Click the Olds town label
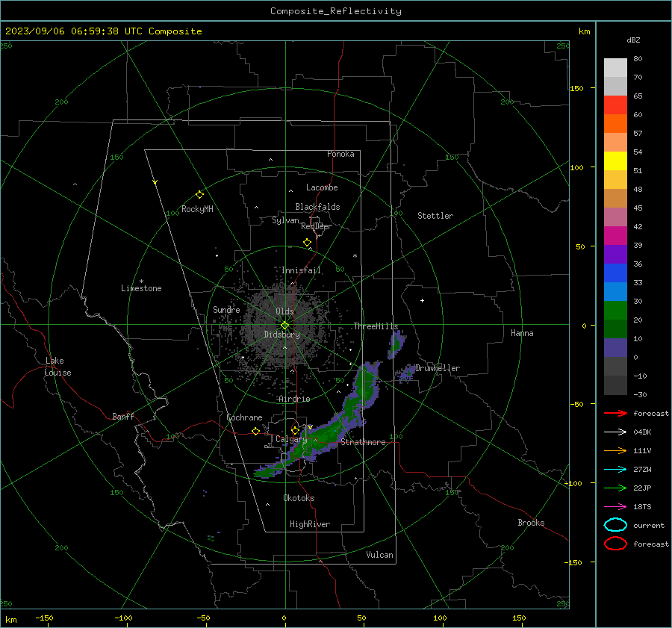Image resolution: width=672 pixels, height=628 pixels. pyautogui.click(x=284, y=311)
